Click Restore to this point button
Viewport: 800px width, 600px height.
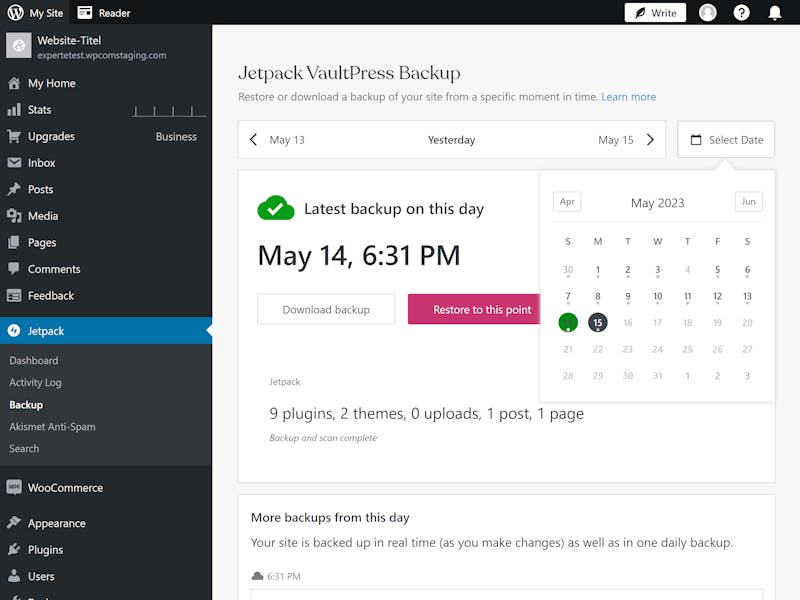(x=474, y=309)
